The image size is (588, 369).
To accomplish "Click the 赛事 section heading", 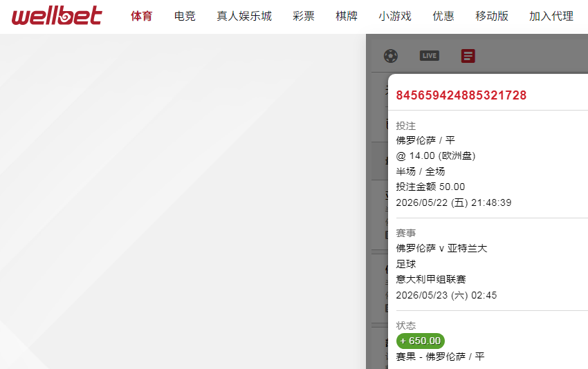I will 406,234.
